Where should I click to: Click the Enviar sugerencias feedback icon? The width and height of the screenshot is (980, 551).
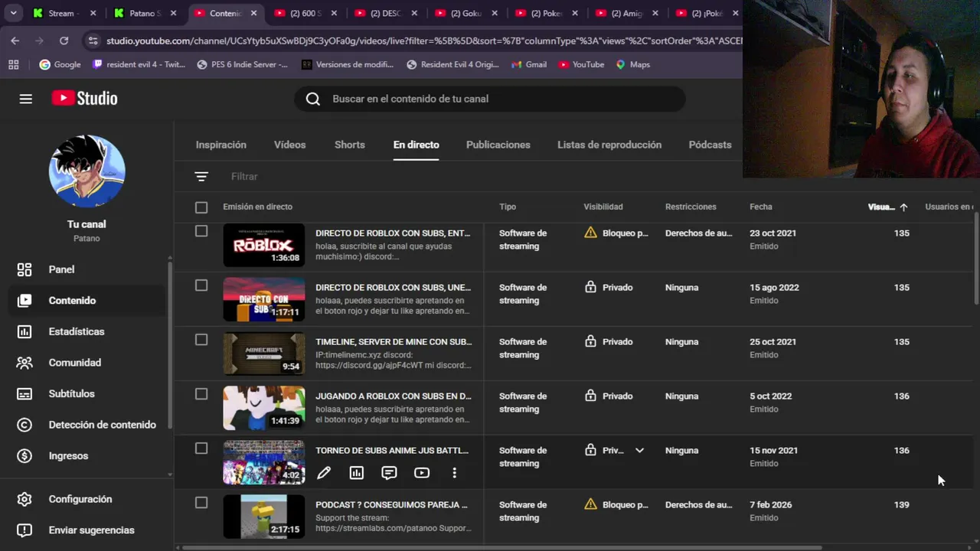pyautogui.click(x=24, y=530)
